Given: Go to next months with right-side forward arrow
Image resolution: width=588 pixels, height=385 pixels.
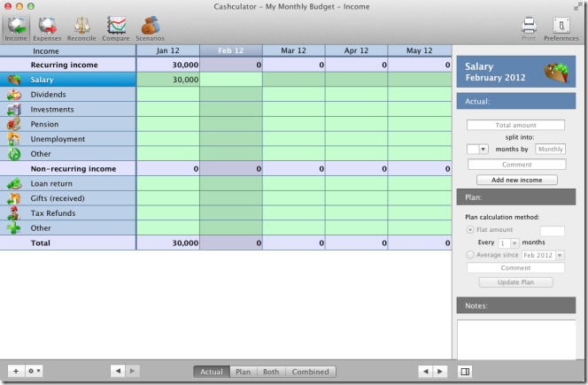Looking at the screenshot, I should [440, 372].
